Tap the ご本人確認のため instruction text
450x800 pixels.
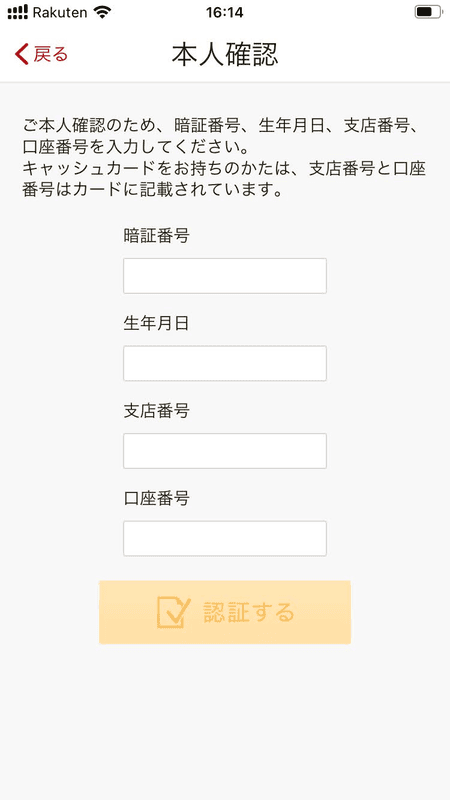tap(224, 136)
